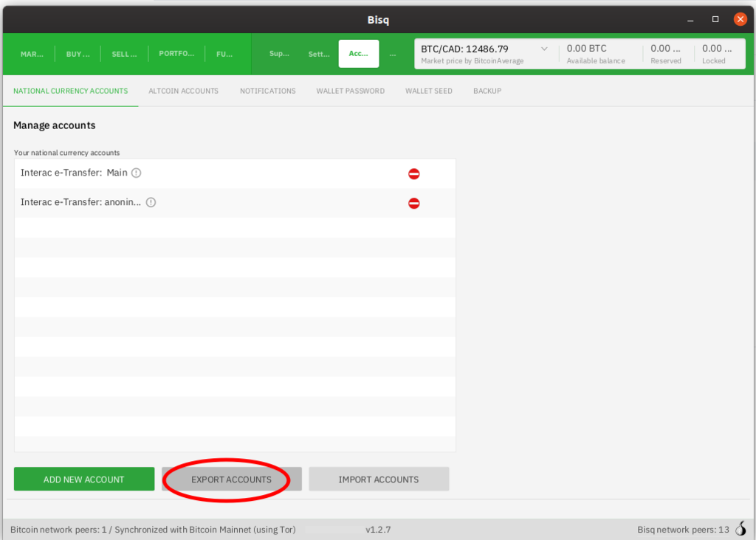Click the Add New Account button
The image size is (756, 540).
(84, 480)
